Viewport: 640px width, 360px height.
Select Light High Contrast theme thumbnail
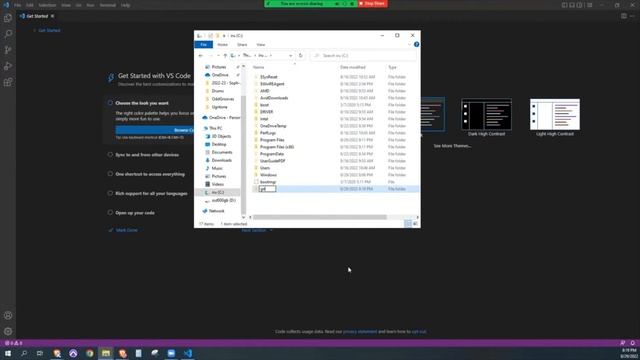coord(555,114)
